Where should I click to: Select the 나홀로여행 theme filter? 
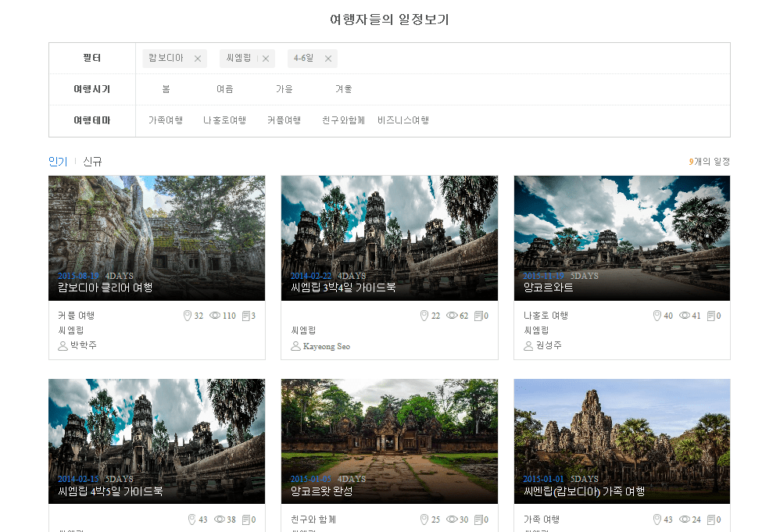[x=225, y=120]
